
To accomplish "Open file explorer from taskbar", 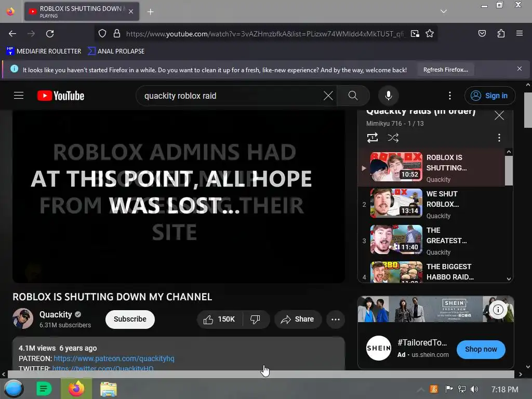I will pyautogui.click(x=109, y=389).
